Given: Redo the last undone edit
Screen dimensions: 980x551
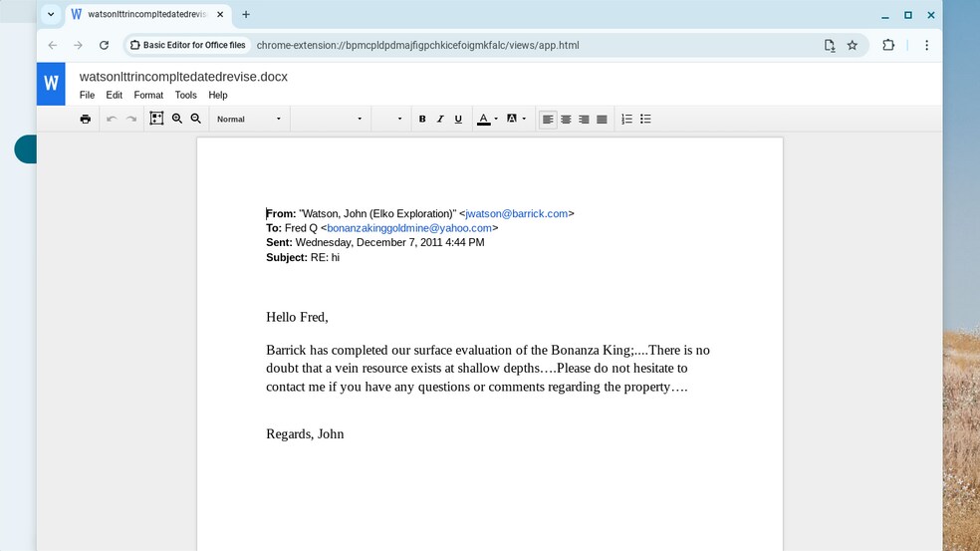Looking at the screenshot, I should (131, 119).
